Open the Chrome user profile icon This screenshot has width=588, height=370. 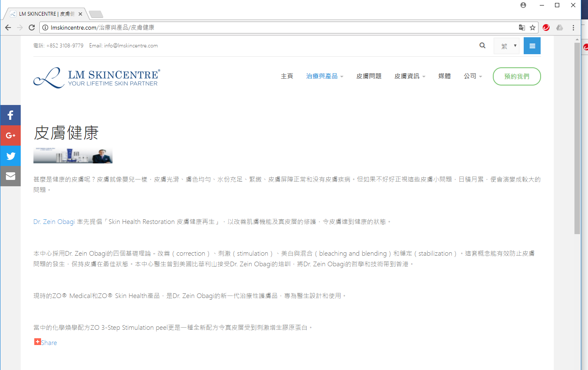[x=523, y=5]
